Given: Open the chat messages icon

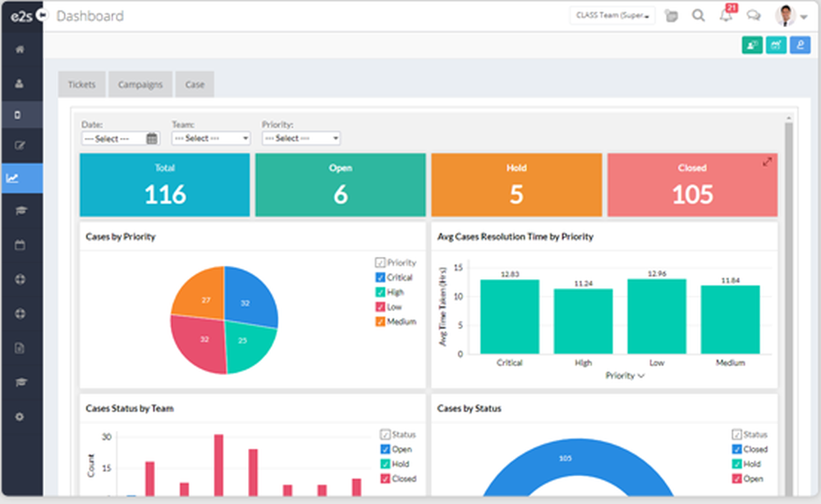Looking at the screenshot, I should (754, 16).
